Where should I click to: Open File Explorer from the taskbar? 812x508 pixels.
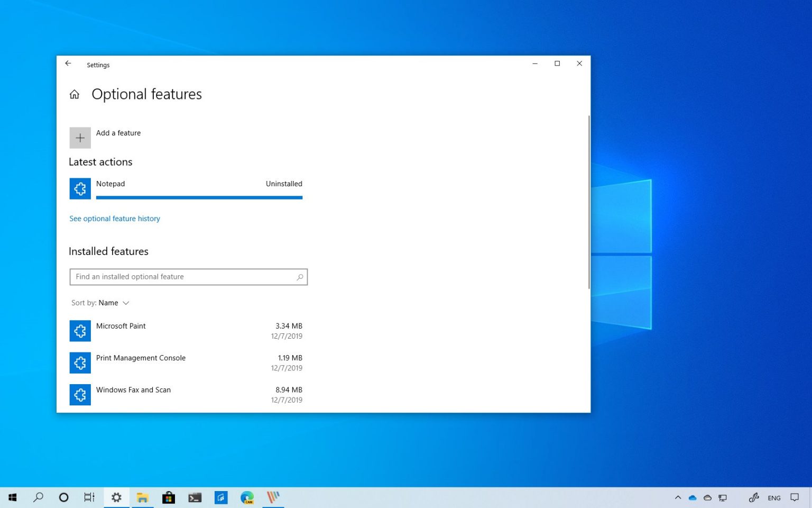(x=142, y=497)
